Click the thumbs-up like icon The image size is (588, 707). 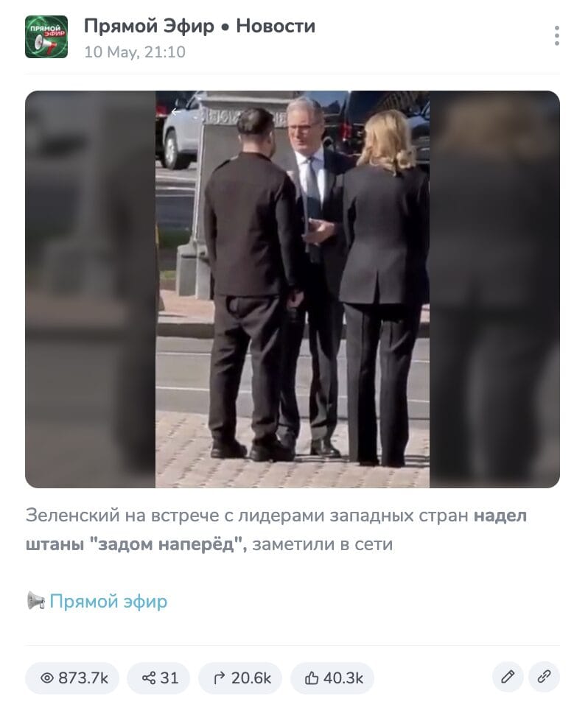312,678
